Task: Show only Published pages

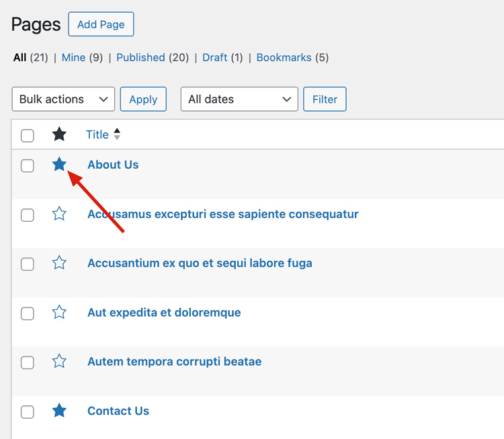Action: (140, 58)
